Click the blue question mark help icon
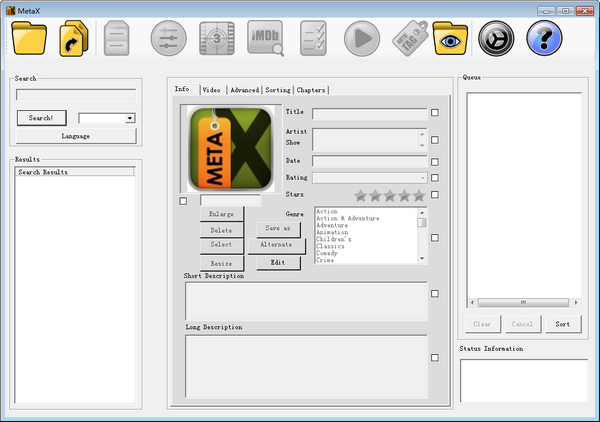 coord(544,39)
